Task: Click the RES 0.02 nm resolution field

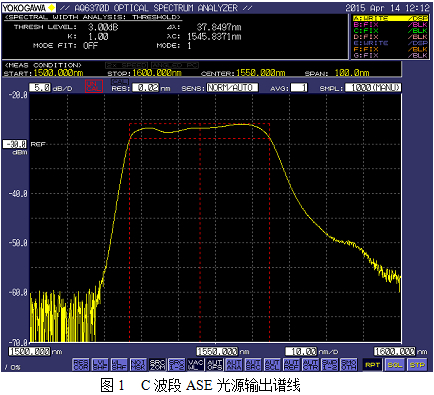Action: [x=146, y=88]
